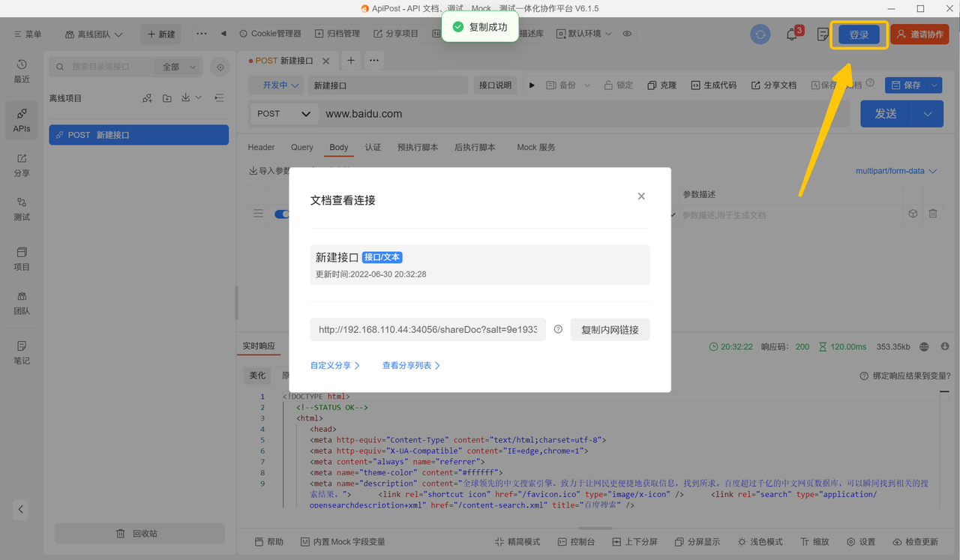Screen dimensions: 960x560
Task: Open 查看分享列表 link
Action: click(411, 366)
